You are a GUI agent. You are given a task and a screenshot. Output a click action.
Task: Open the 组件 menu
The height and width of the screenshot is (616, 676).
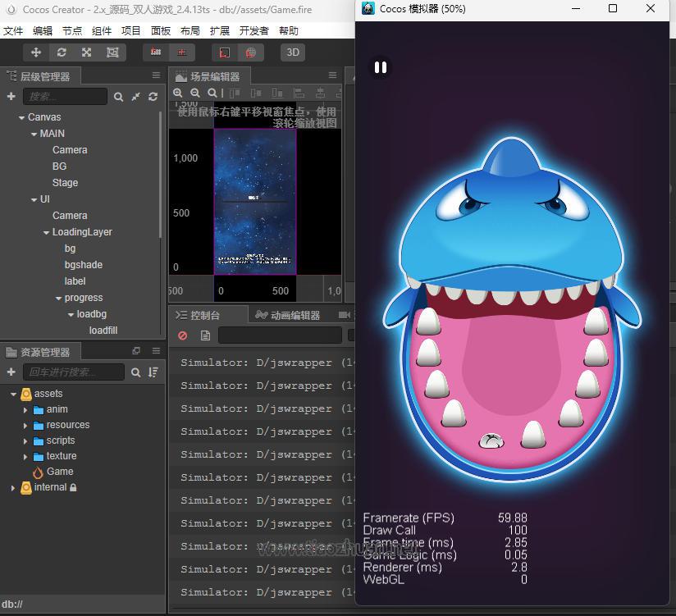[x=102, y=30]
